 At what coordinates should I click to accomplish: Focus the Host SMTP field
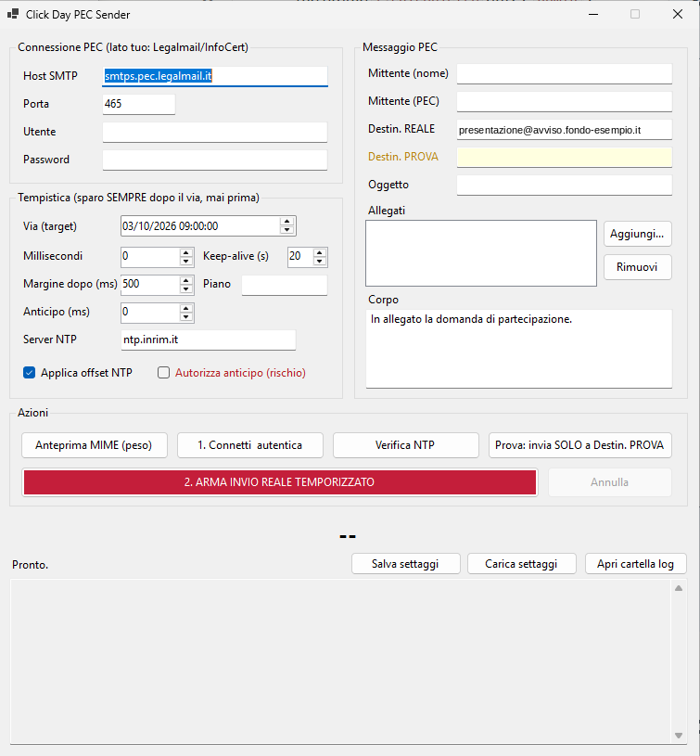215,76
